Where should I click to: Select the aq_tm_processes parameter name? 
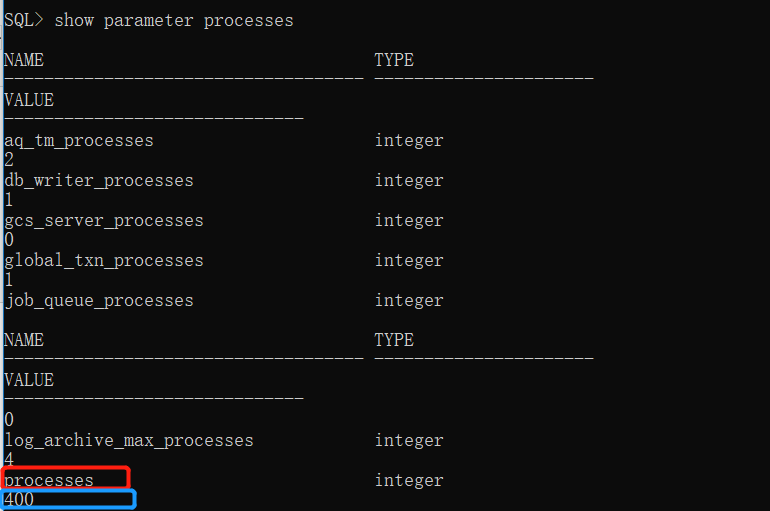[x=79, y=141]
